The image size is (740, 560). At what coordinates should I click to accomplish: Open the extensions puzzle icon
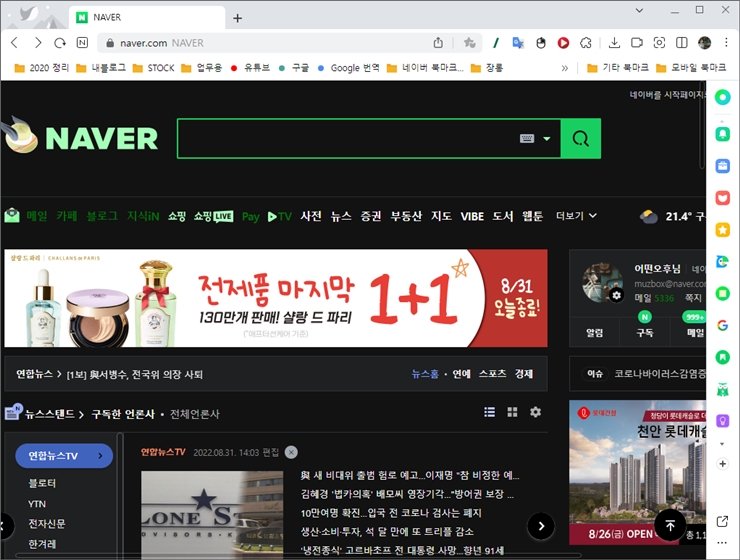pyautogui.click(x=586, y=43)
